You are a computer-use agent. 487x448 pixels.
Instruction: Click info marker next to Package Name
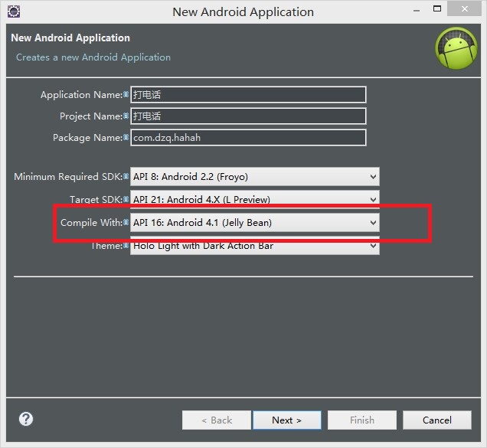click(x=126, y=137)
